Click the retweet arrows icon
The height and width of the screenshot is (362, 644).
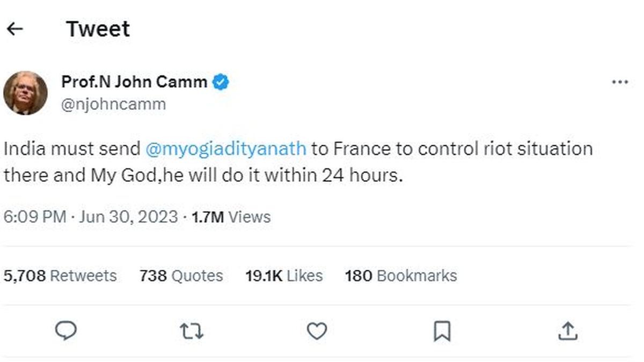pyautogui.click(x=192, y=331)
